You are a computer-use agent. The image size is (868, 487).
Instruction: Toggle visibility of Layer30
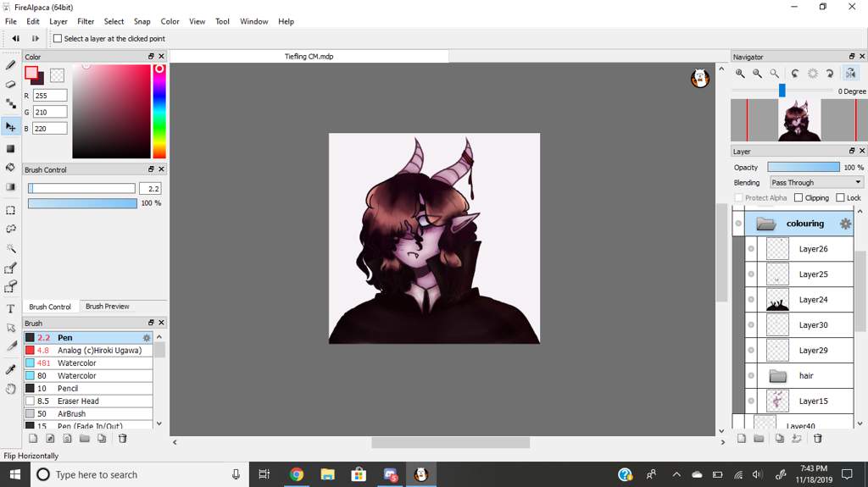751,325
